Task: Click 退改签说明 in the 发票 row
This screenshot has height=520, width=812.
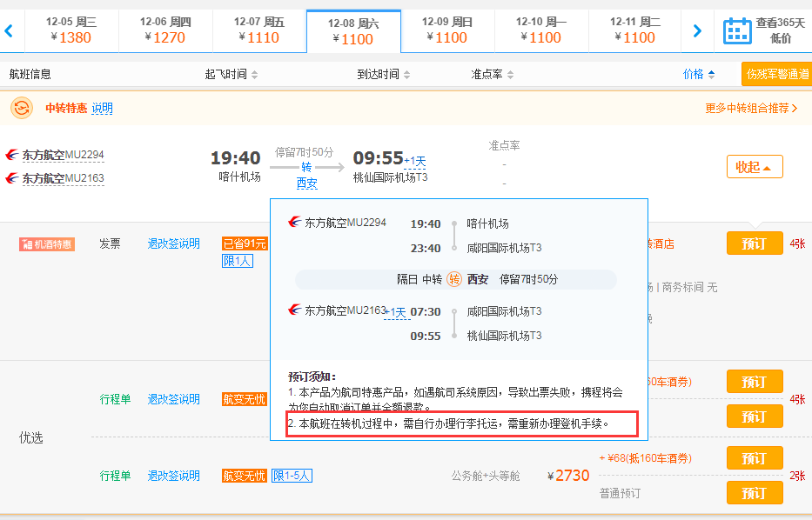Action: tap(173, 243)
